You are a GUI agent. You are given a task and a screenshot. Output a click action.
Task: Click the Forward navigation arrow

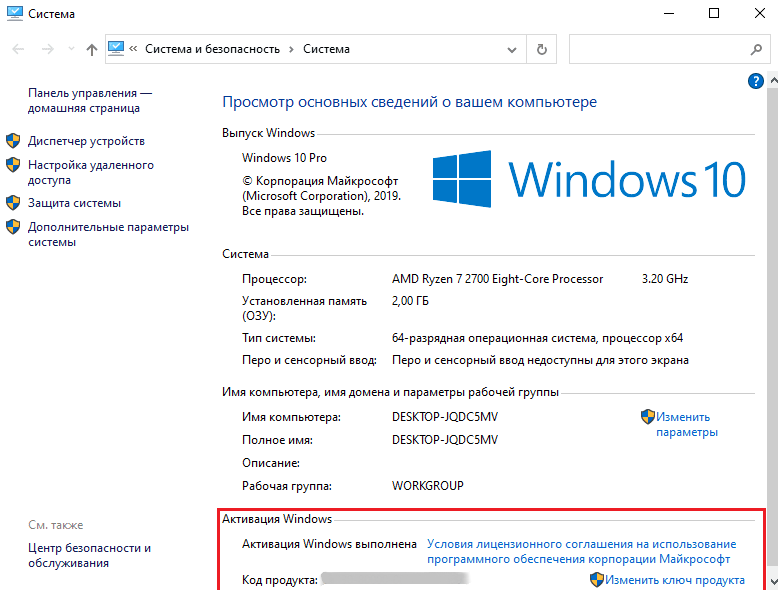point(48,49)
